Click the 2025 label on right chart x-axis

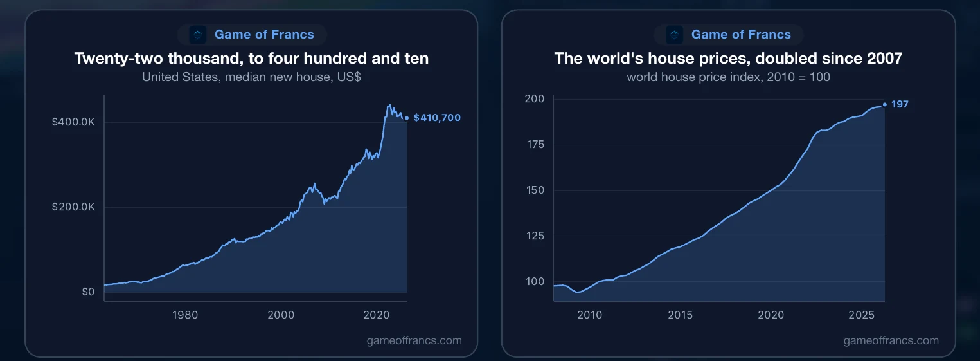862,315
